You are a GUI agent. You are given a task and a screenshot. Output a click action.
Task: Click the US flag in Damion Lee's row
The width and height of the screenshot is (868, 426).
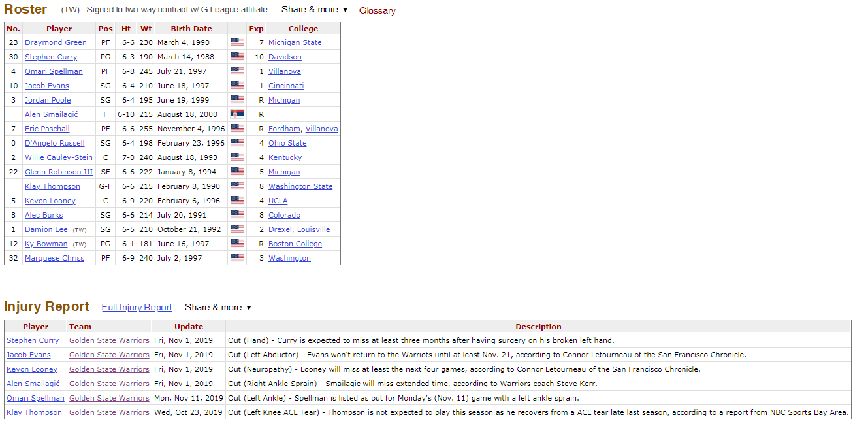[237, 229]
